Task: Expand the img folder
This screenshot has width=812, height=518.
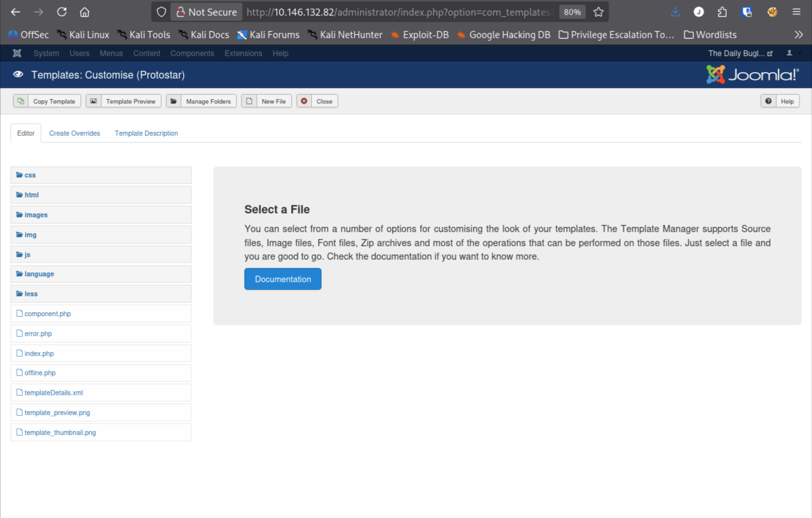Action: point(101,235)
